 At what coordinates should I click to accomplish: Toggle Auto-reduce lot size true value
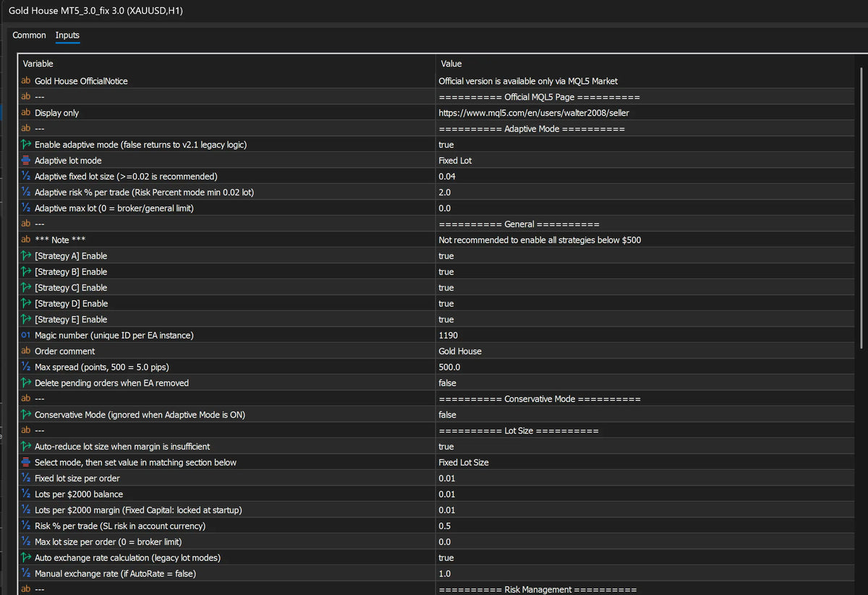(446, 447)
